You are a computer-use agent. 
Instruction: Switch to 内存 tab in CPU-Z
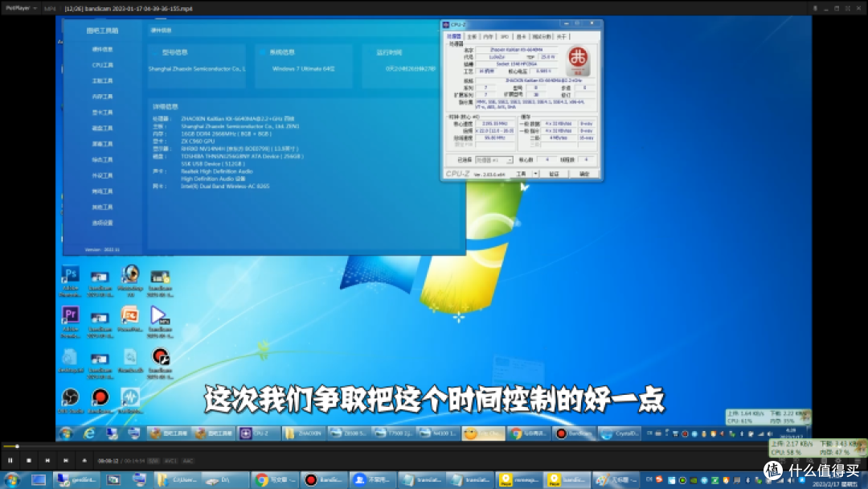(488, 36)
